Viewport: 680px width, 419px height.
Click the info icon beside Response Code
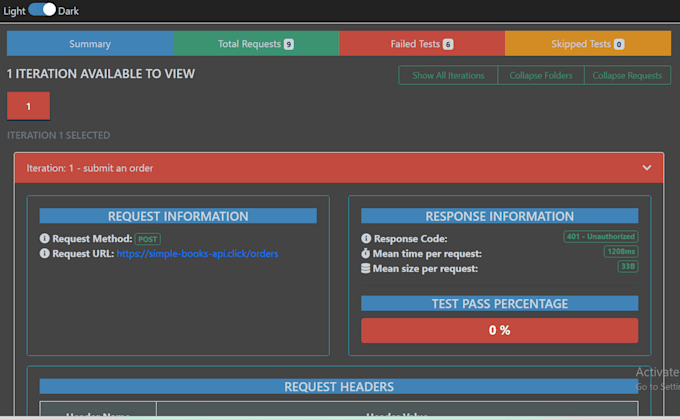[366, 238]
